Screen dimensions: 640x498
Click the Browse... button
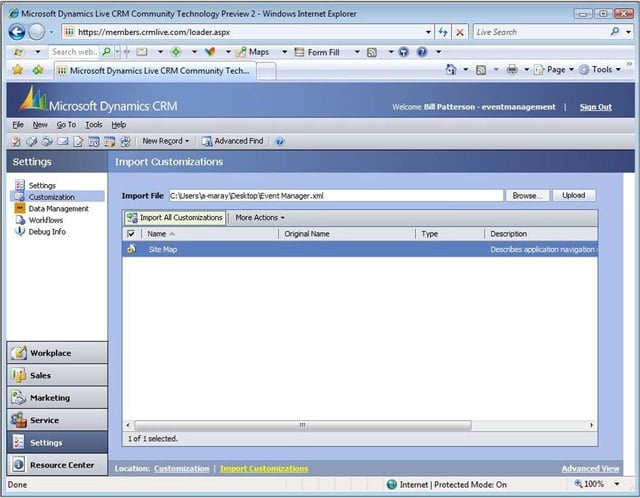(527, 196)
